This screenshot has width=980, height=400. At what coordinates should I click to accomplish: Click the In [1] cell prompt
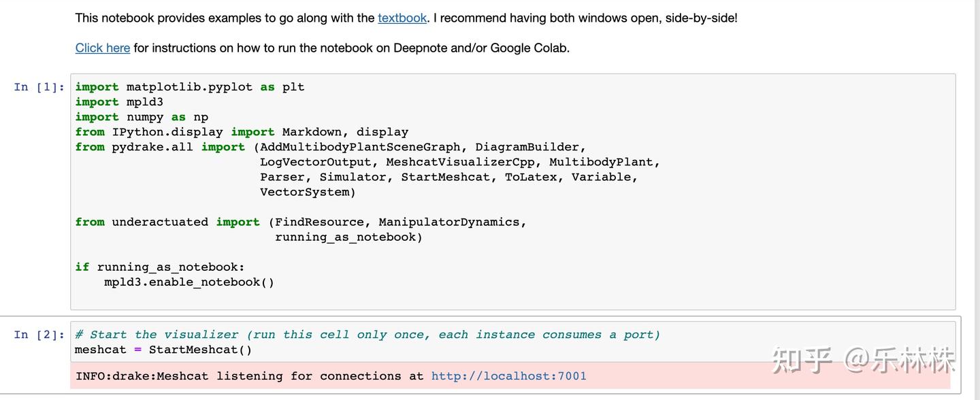[x=39, y=87]
